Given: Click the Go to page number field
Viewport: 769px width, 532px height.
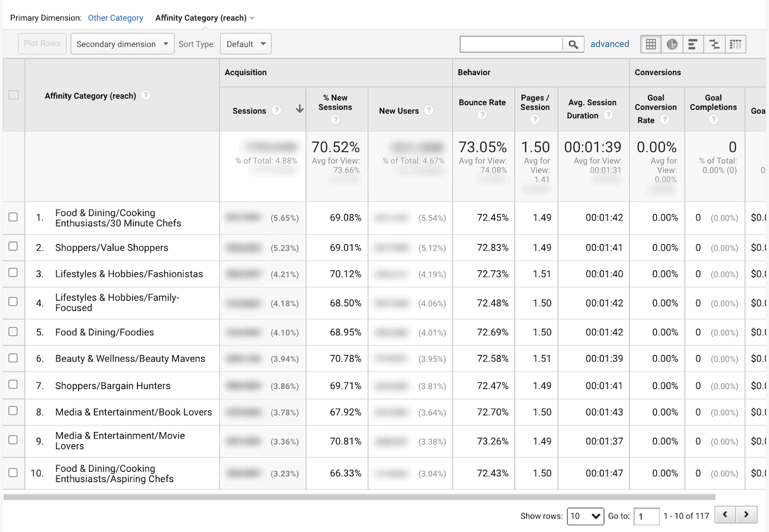Looking at the screenshot, I should click(x=647, y=516).
